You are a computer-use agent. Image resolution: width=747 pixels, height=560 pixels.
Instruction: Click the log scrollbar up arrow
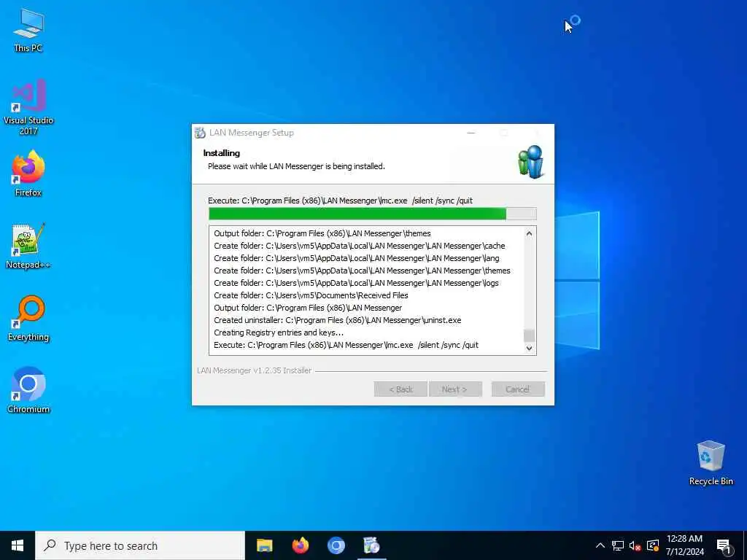(x=529, y=233)
